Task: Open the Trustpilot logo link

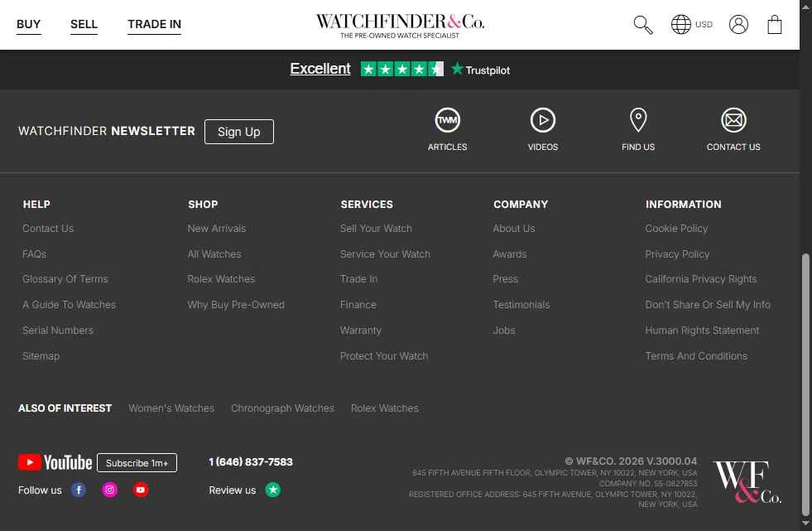Action: pyautogui.click(x=481, y=70)
